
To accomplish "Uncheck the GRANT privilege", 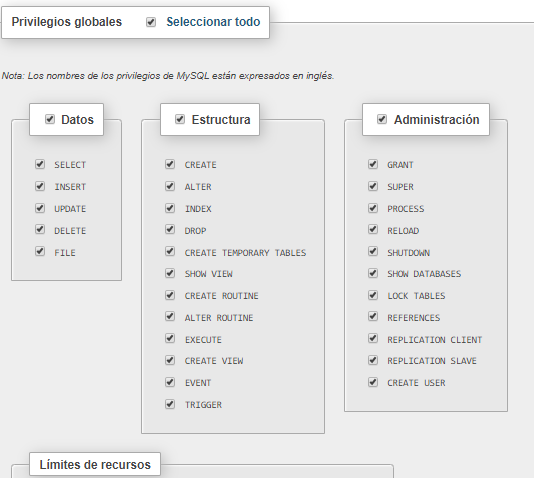I will click(x=373, y=164).
